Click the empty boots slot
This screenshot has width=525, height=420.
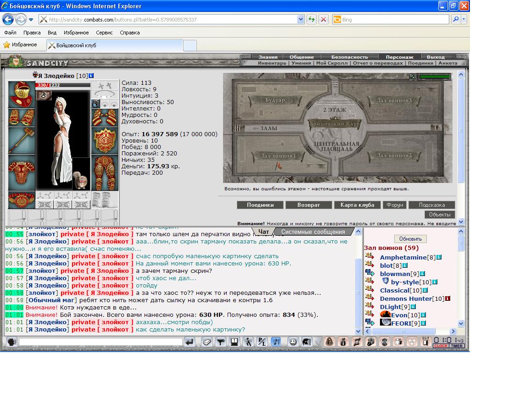pos(105,200)
